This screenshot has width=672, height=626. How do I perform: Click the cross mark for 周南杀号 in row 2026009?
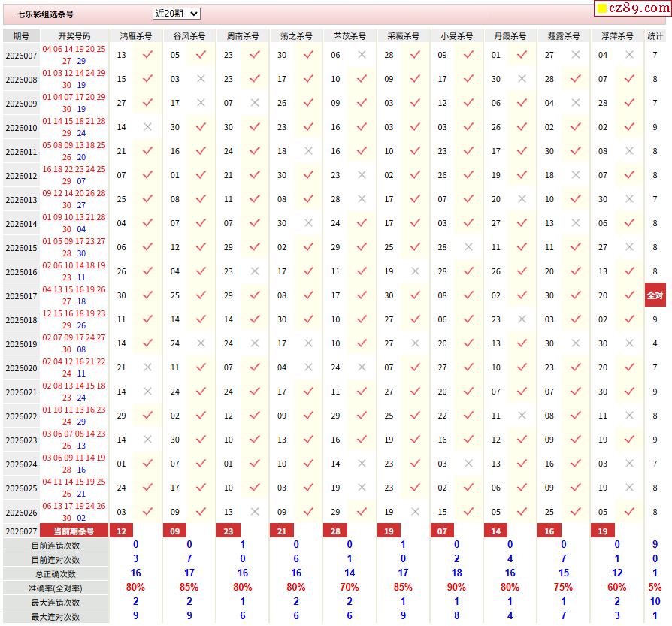point(254,103)
